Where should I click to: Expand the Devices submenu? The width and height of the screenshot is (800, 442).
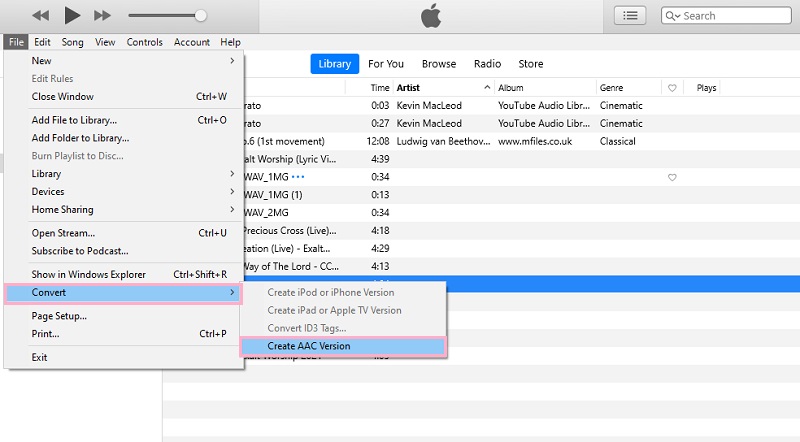123,191
